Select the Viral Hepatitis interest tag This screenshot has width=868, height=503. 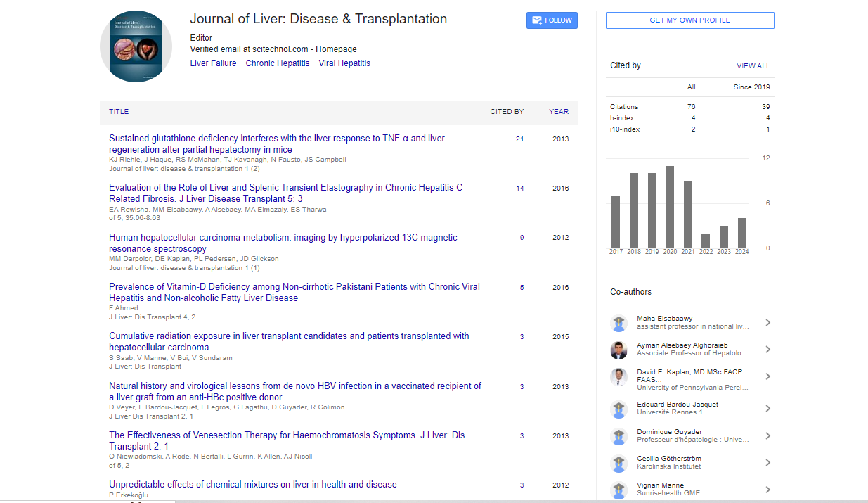[x=344, y=63]
